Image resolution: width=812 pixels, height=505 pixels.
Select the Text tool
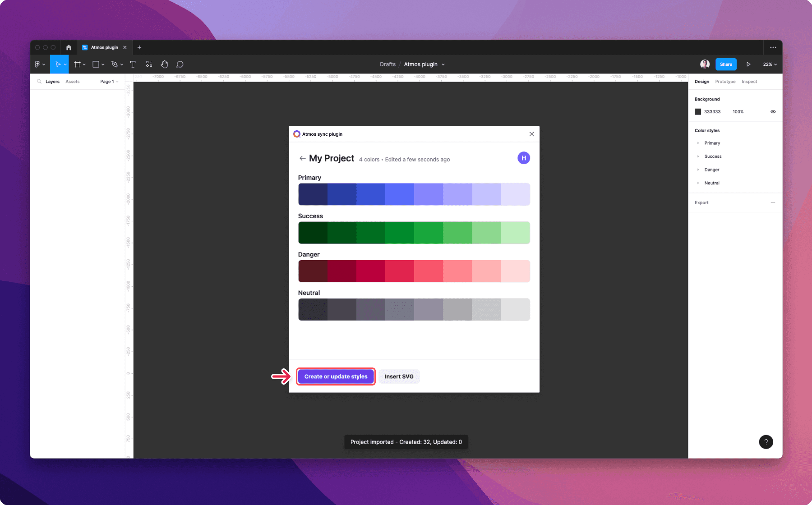click(x=133, y=64)
